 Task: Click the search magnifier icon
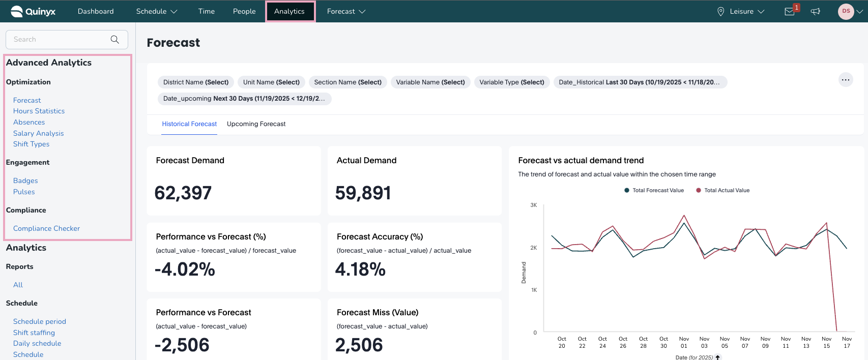click(115, 40)
